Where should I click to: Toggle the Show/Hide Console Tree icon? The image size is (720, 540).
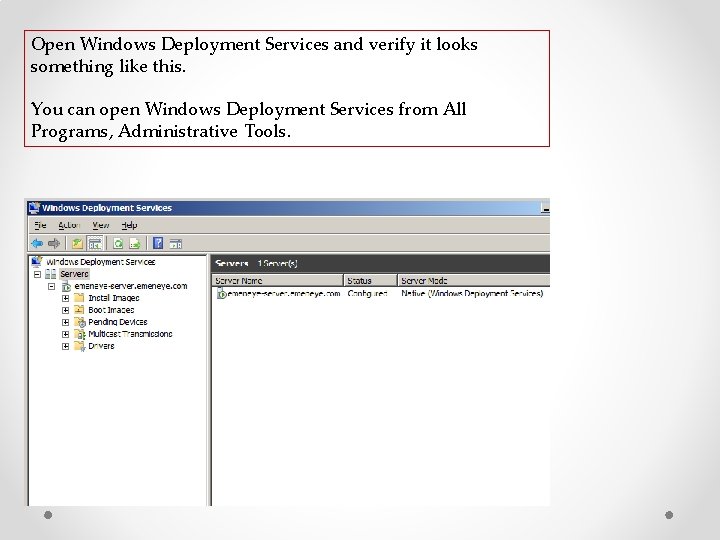point(95,243)
